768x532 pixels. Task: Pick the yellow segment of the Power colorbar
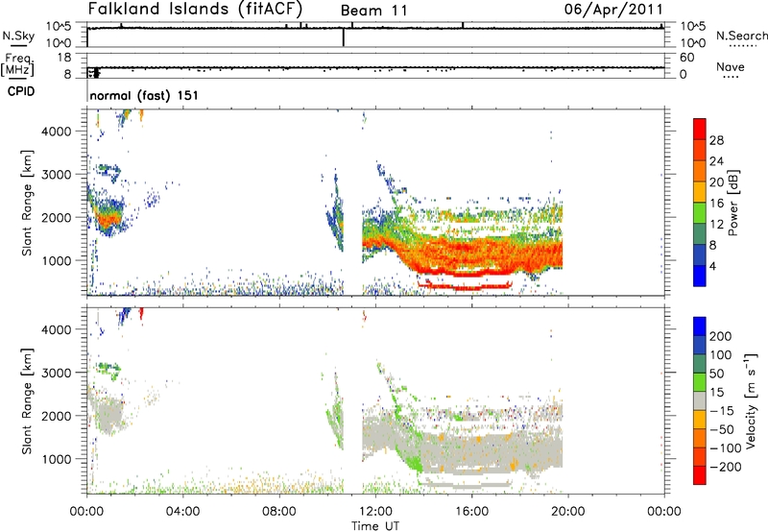click(x=700, y=191)
